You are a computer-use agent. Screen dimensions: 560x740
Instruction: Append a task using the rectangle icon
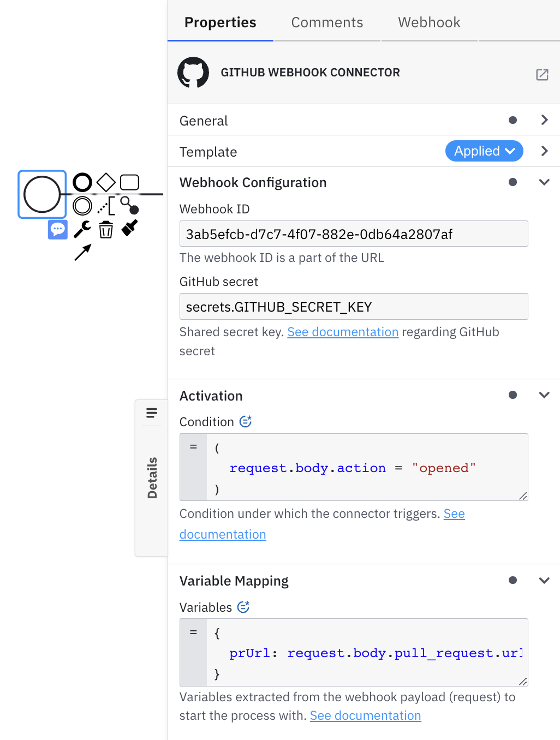tap(129, 182)
